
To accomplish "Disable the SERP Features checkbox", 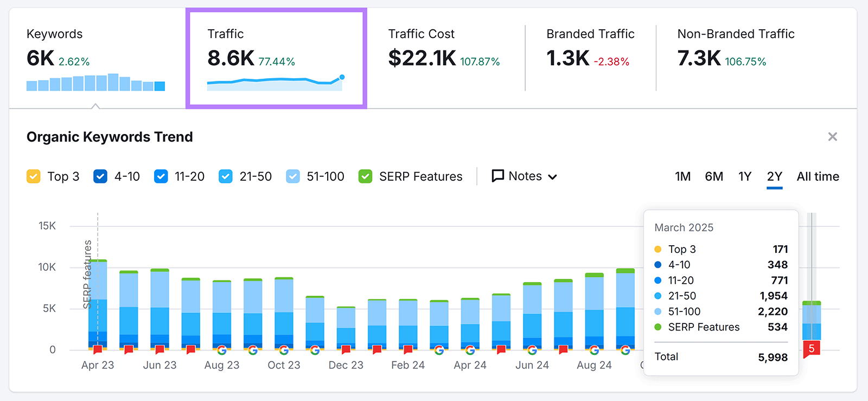I will tap(366, 176).
